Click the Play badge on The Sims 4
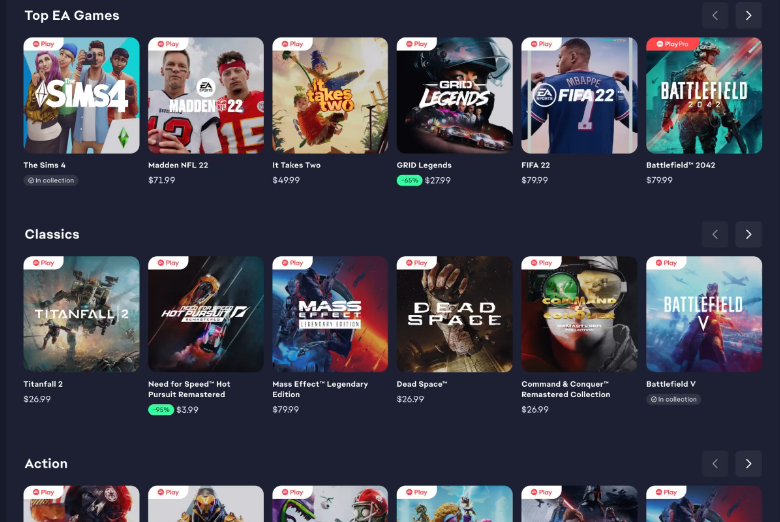Viewport: 780px width, 522px height. coord(43,44)
